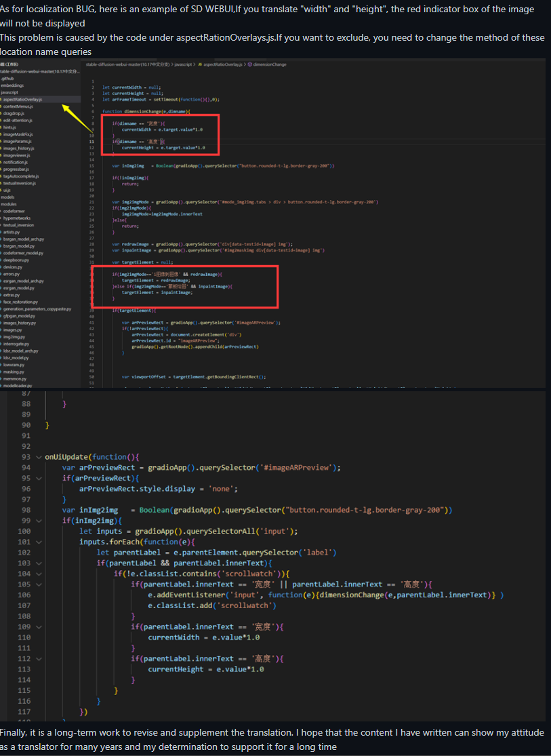Collapse the modules folder
The height and width of the screenshot is (756, 551).
(x=8, y=205)
